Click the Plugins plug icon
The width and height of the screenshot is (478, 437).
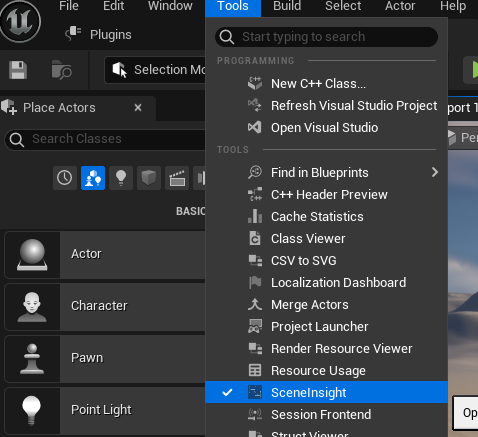click(x=73, y=33)
